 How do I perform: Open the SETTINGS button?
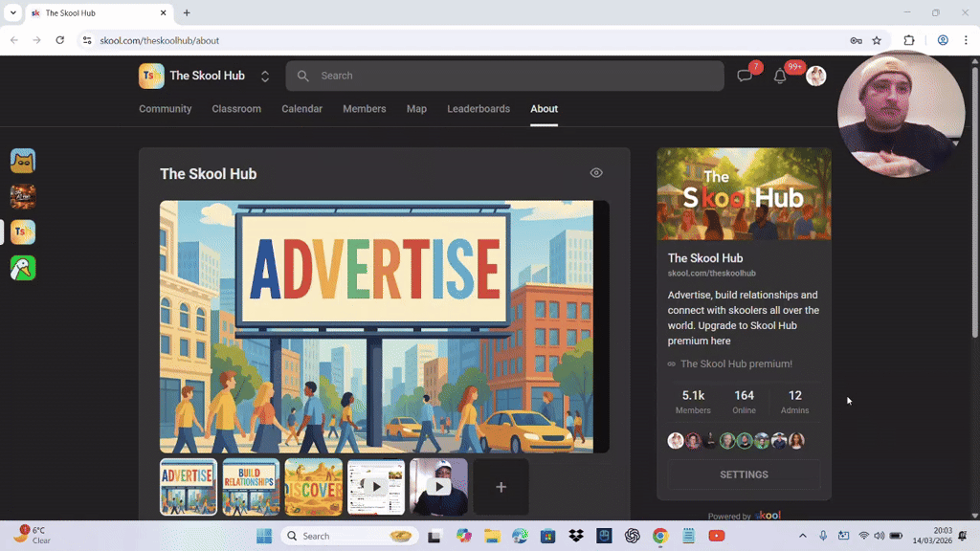(744, 474)
